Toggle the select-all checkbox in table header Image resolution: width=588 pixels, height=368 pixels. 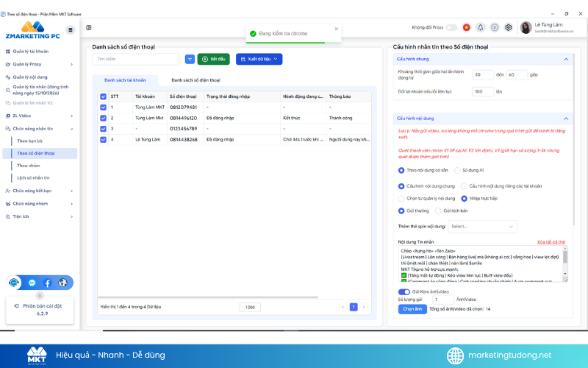(103, 96)
